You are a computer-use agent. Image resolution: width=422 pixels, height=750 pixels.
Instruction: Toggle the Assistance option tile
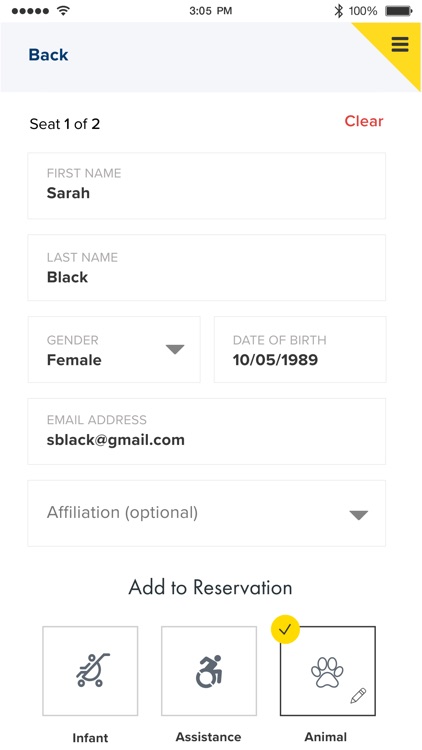click(x=209, y=671)
